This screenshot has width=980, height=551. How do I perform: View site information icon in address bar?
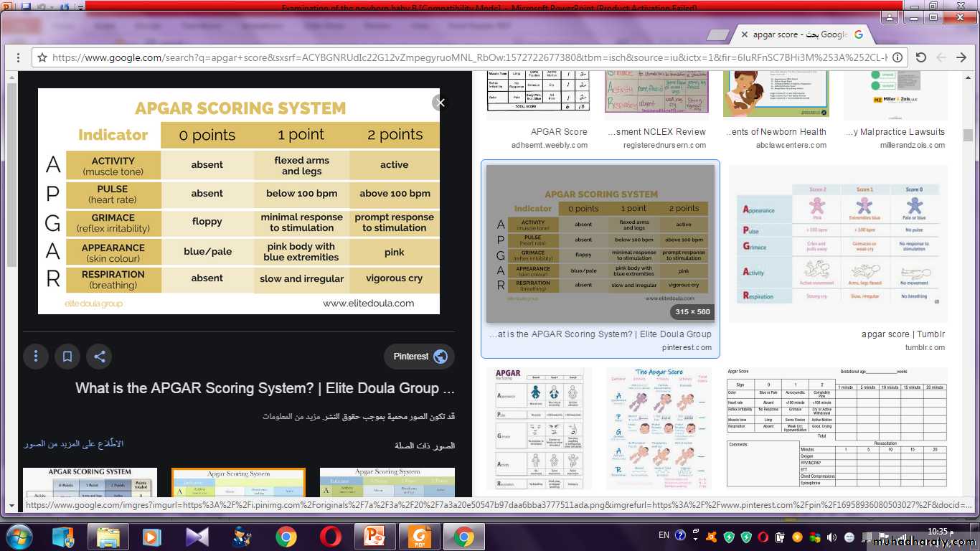point(898,57)
